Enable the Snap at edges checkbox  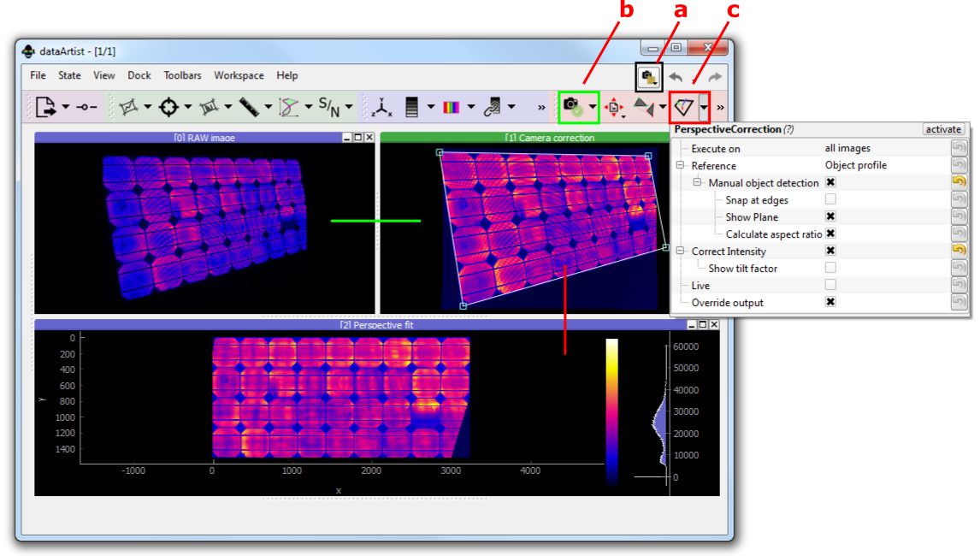pyautogui.click(x=830, y=199)
